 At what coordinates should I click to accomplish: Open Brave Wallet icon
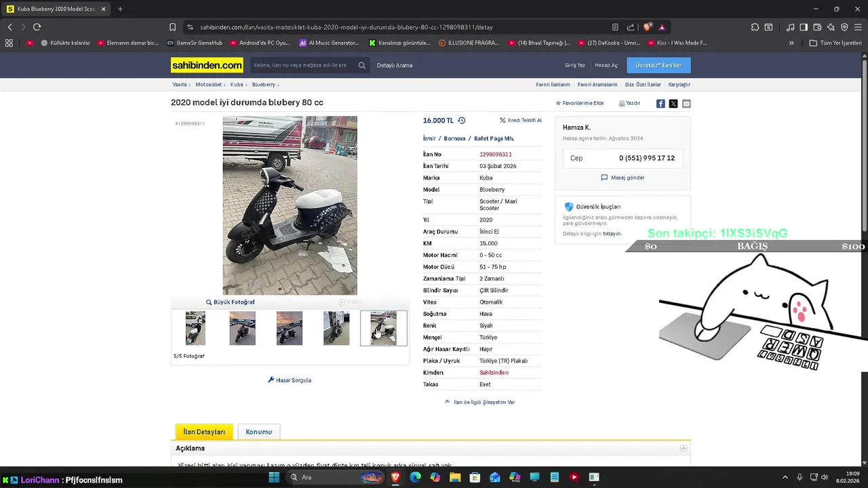coord(817,27)
